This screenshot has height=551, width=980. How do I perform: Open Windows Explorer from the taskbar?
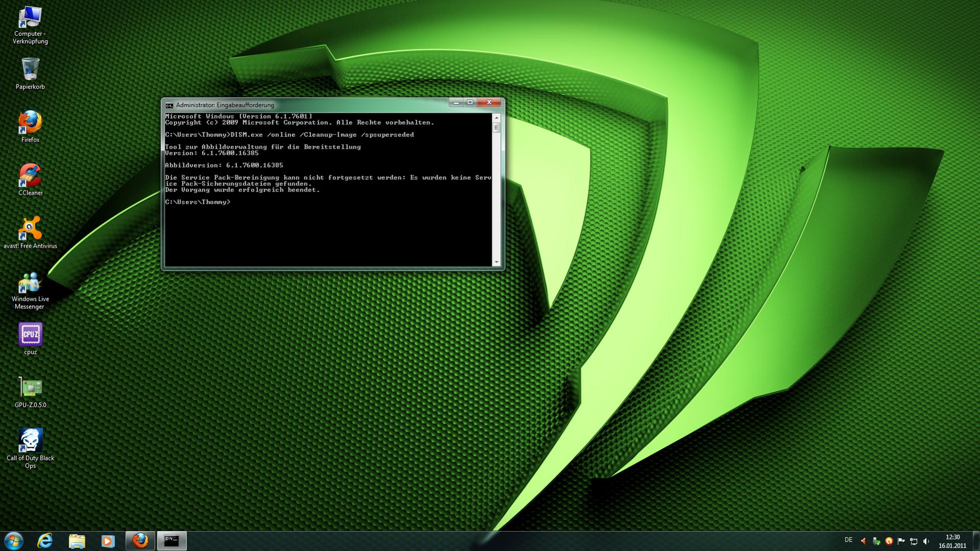[x=77, y=541]
